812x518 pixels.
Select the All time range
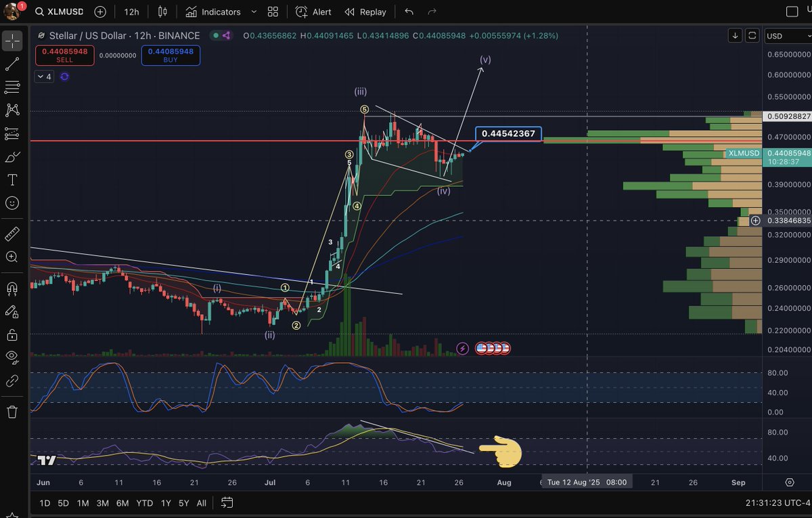coord(202,503)
